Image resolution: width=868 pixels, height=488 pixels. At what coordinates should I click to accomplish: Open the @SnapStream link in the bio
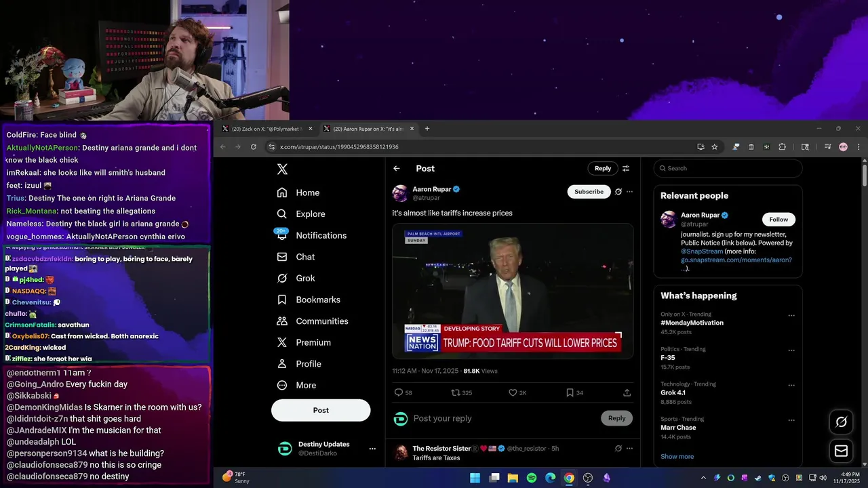pos(702,251)
